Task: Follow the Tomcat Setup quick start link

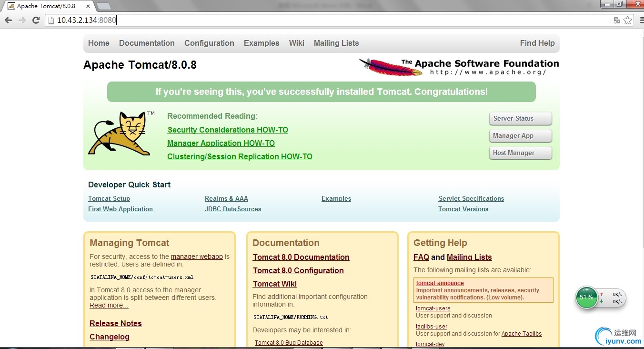Action: [x=109, y=198]
